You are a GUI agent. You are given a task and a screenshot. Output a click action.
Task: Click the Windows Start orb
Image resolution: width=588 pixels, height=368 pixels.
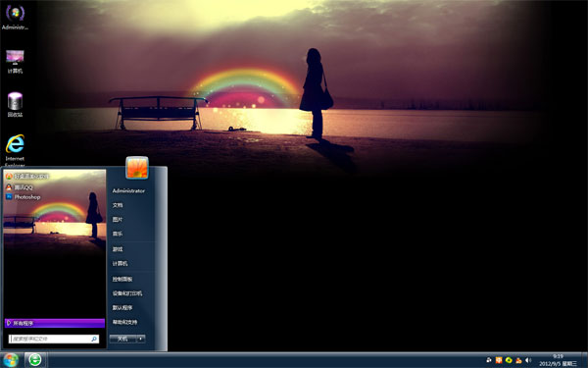(x=11, y=360)
